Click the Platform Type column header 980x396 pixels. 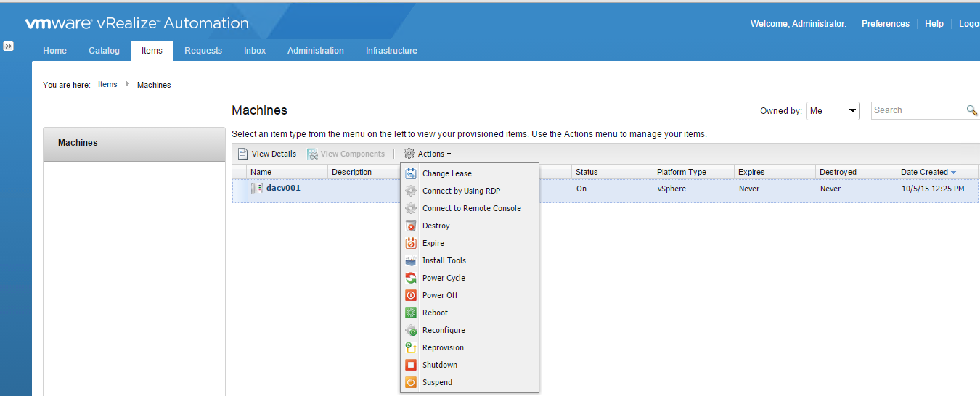682,172
